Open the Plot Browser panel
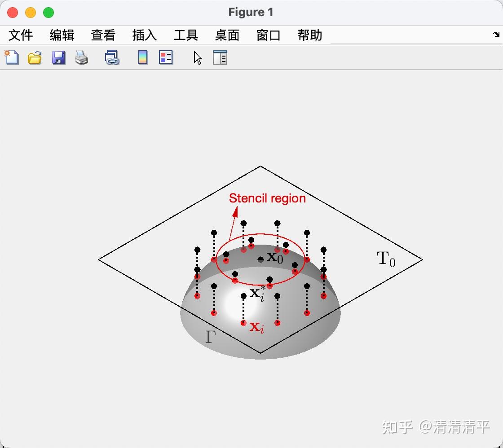Image resolution: width=503 pixels, height=448 pixels. [x=220, y=57]
